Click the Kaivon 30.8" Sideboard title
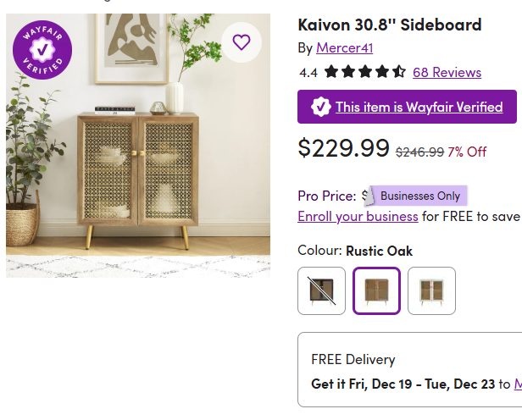This screenshot has width=522, height=420. pos(389,24)
